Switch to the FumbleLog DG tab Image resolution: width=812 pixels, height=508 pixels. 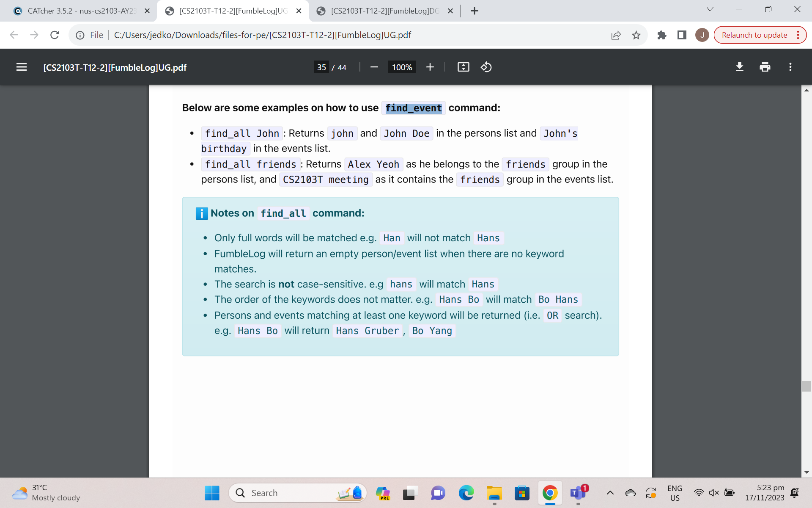click(384, 11)
